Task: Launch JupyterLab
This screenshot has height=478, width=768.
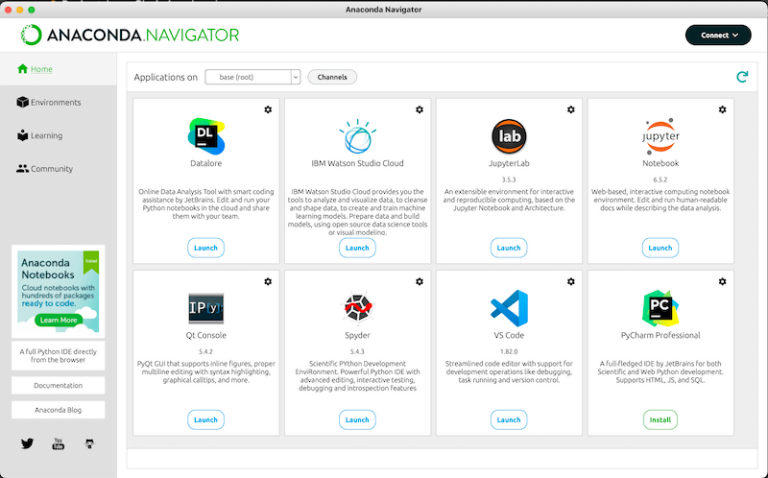Action: click(509, 248)
